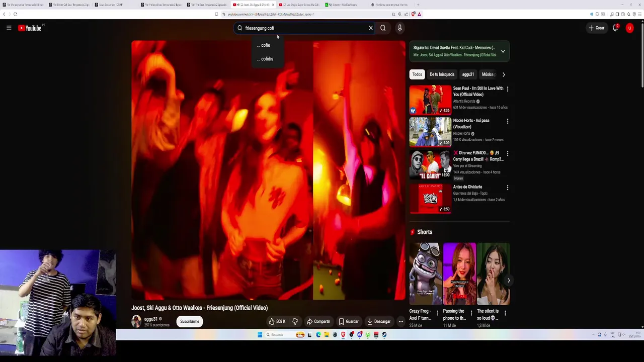Open the aggu31 channel name link
This screenshot has height=362, width=644.
click(151, 319)
